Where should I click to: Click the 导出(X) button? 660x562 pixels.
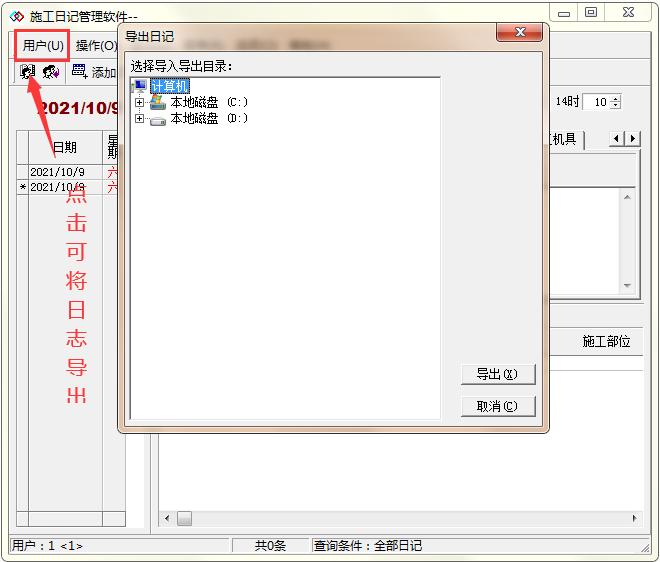(x=498, y=374)
